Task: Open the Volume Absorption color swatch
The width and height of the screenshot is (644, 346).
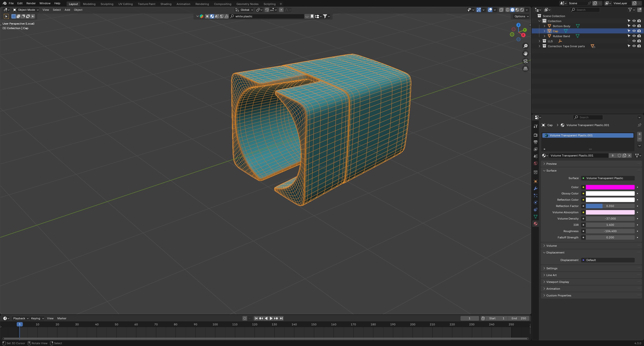Action: [610, 212]
